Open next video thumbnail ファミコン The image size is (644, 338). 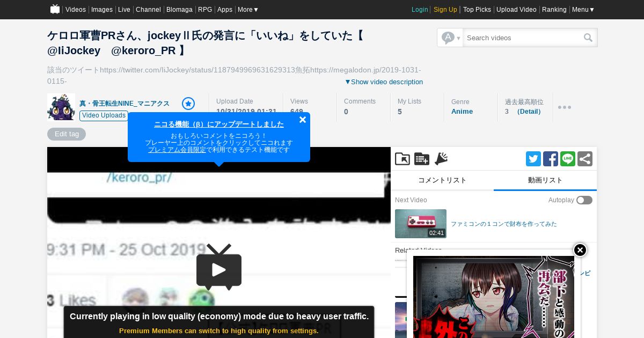(x=421, y=224)
